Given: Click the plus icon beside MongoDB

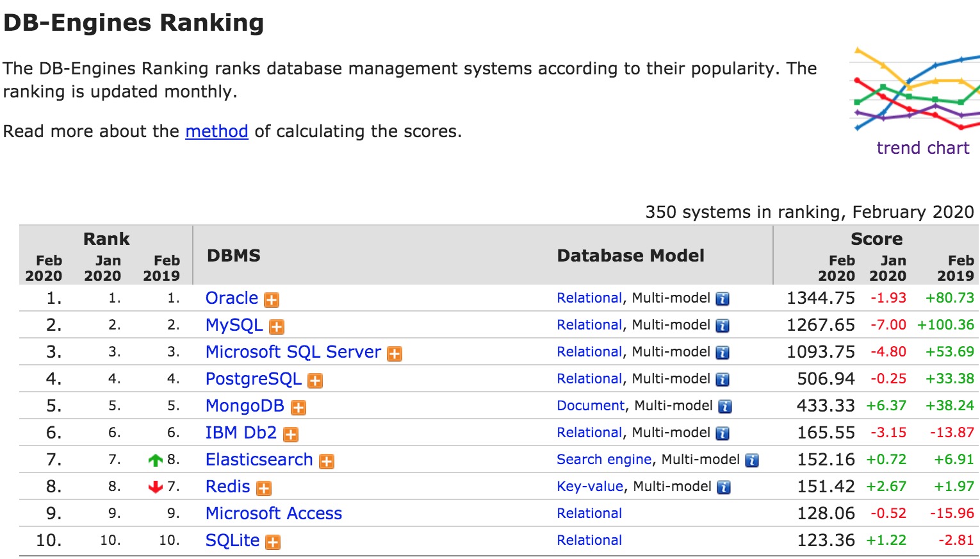Looking at the screenshot, I should [298, 407].
